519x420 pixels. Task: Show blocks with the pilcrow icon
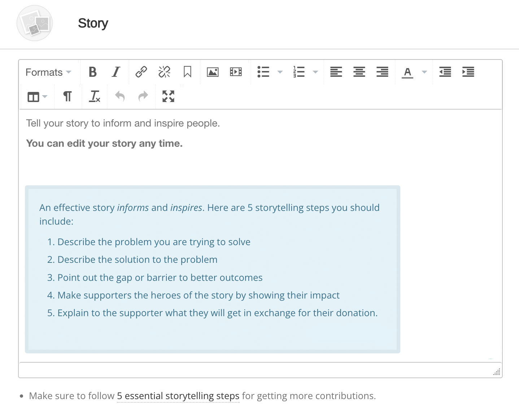click(67, 97)
